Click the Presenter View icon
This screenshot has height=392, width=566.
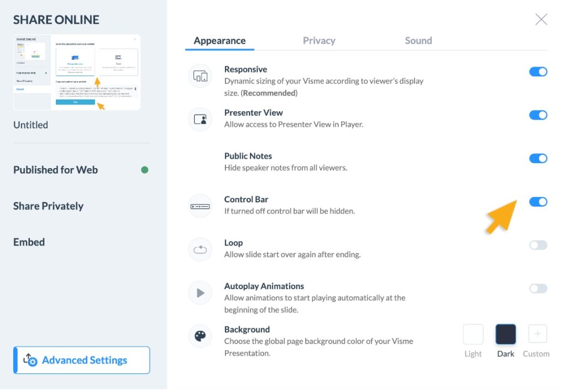point(200,119)
